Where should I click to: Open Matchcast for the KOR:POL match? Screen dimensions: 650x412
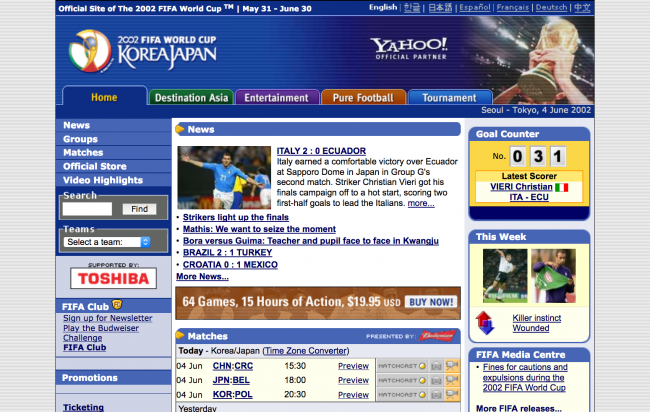pyautogui.click(x=402, y=395)
